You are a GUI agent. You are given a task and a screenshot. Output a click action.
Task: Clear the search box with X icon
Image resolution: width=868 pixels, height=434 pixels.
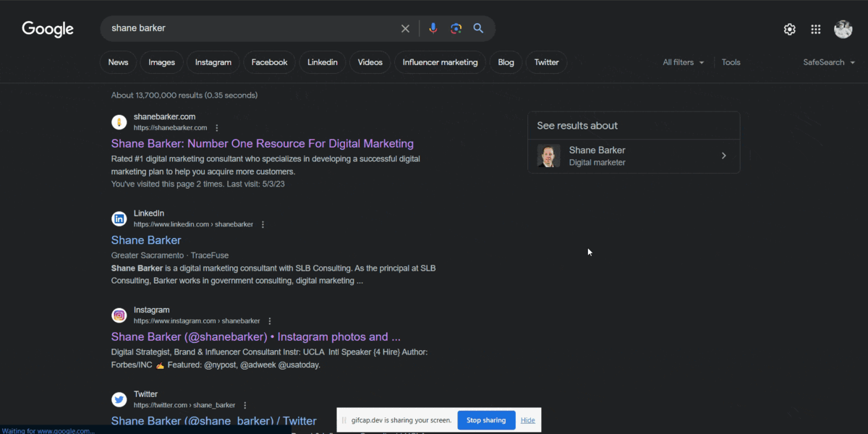(405, 28)
